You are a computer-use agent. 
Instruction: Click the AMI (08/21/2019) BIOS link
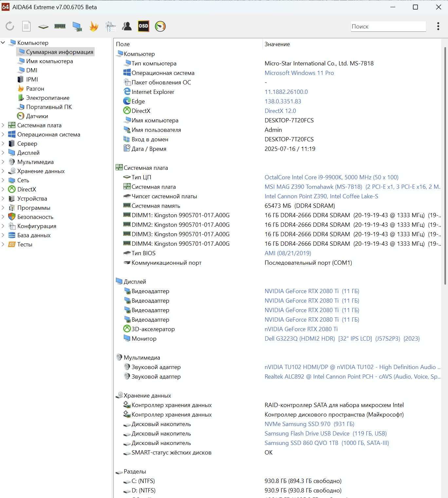[288, 253]
